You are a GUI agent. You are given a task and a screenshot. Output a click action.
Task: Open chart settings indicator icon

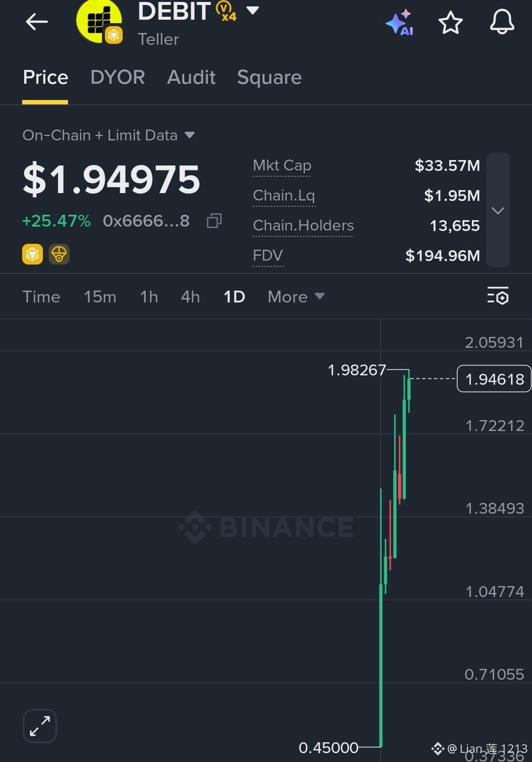pos(498,296)
